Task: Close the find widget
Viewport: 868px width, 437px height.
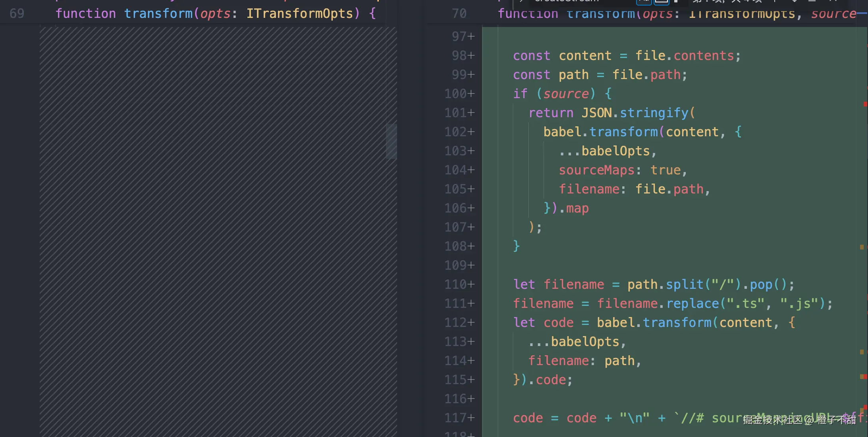Action: pos(833,1)
